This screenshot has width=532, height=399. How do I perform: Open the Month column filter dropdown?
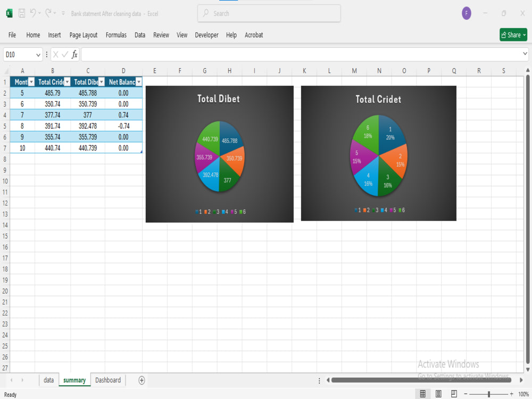tap(31, 82)
